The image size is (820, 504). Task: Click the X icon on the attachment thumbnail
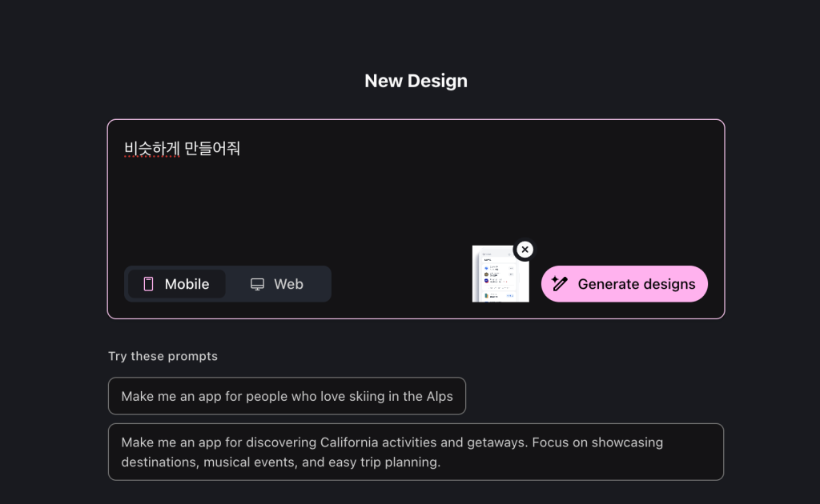point(525,250)
